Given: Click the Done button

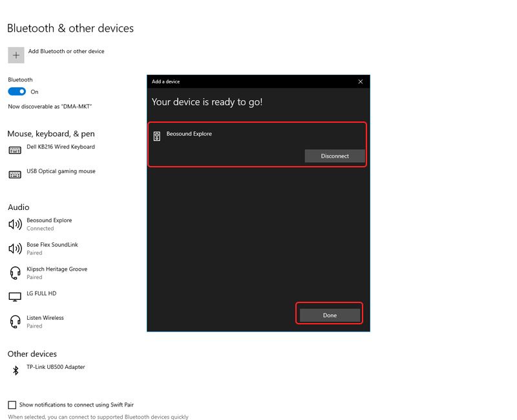Looking at the screenshot, I should tap(330, 315).
